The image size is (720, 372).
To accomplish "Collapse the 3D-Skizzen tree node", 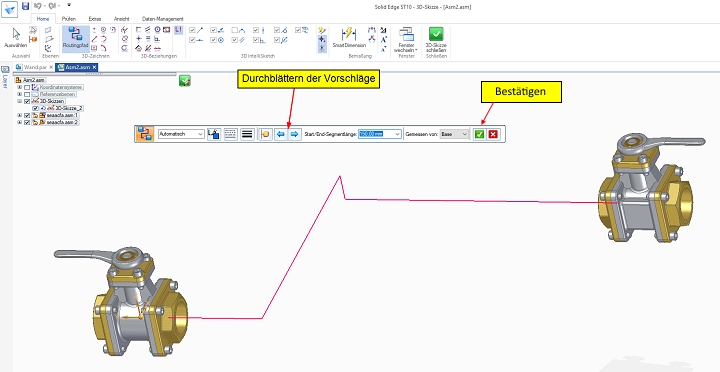I will [19, 101].
